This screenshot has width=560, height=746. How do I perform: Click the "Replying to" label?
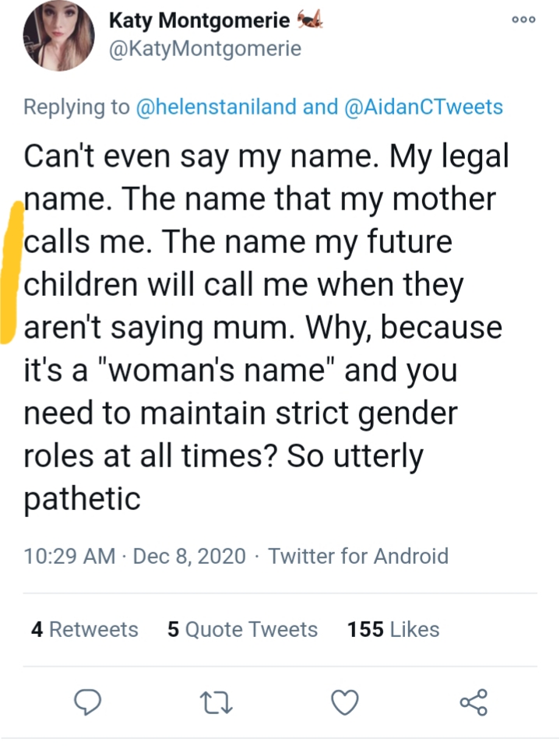tap(76, 107)
